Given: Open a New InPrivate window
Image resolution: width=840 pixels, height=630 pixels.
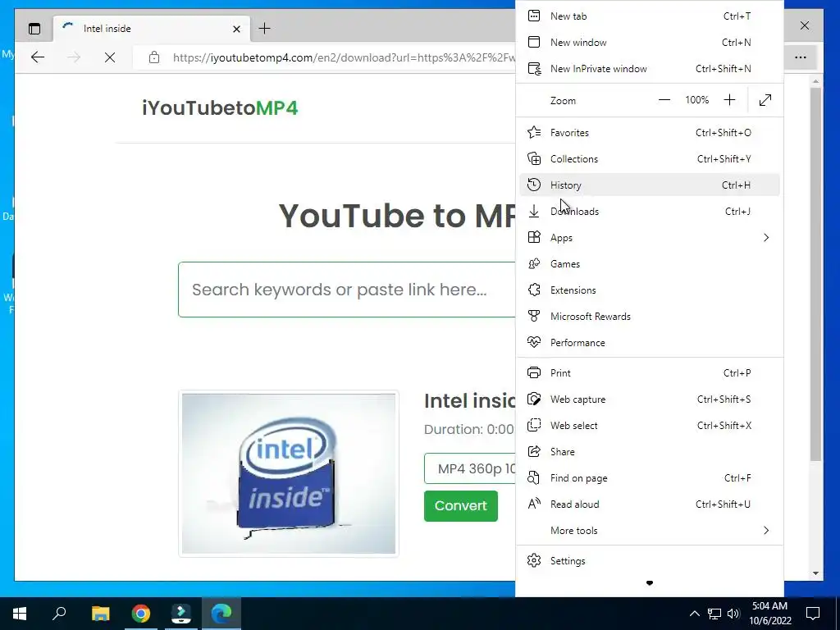Looking at the screenshot, I should point(650,69).
